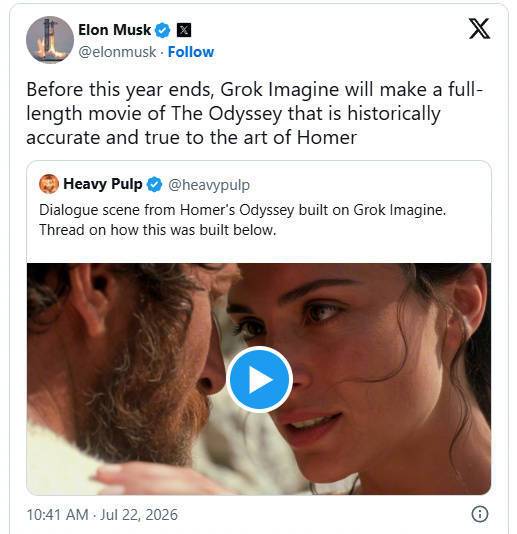Click the main tweet text about Grok Imagine
Viewport: 517px width, 534px height.
pos(254,113)
